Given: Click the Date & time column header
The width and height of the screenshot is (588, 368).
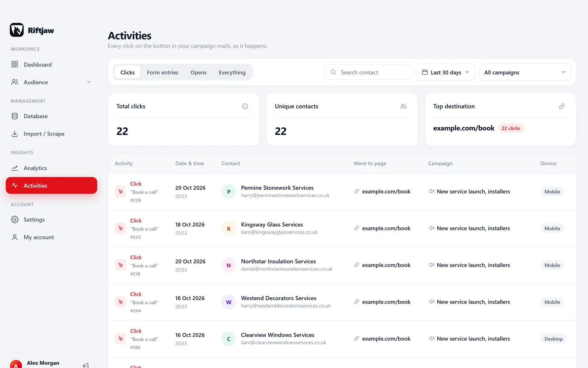Looking at the screenshot, I should pyautogui.click(x=190, y=163).
